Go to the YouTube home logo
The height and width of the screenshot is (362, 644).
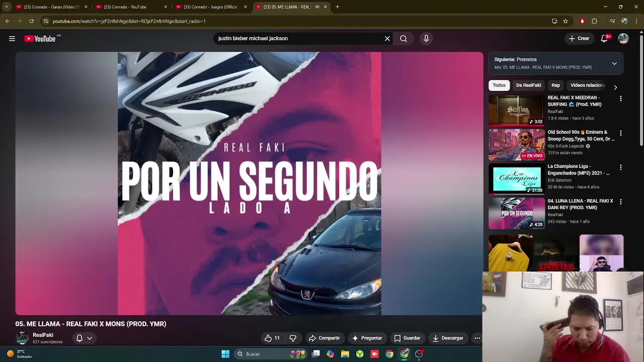[40, 39]
